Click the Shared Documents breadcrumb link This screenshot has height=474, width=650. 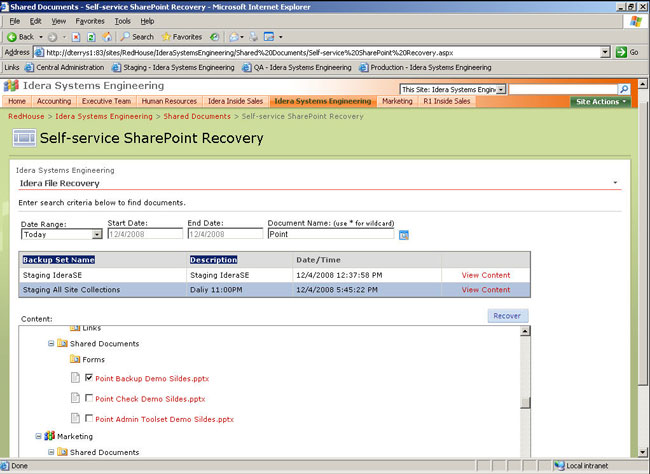point(197,117)
